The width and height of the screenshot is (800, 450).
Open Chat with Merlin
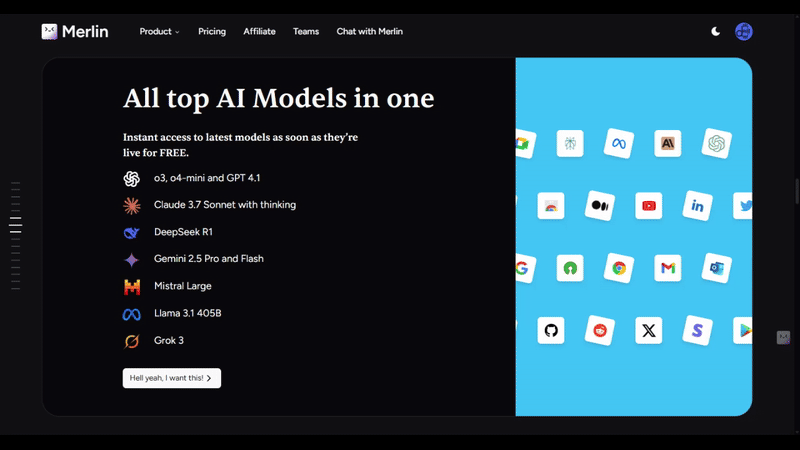[x=369, y=32]
